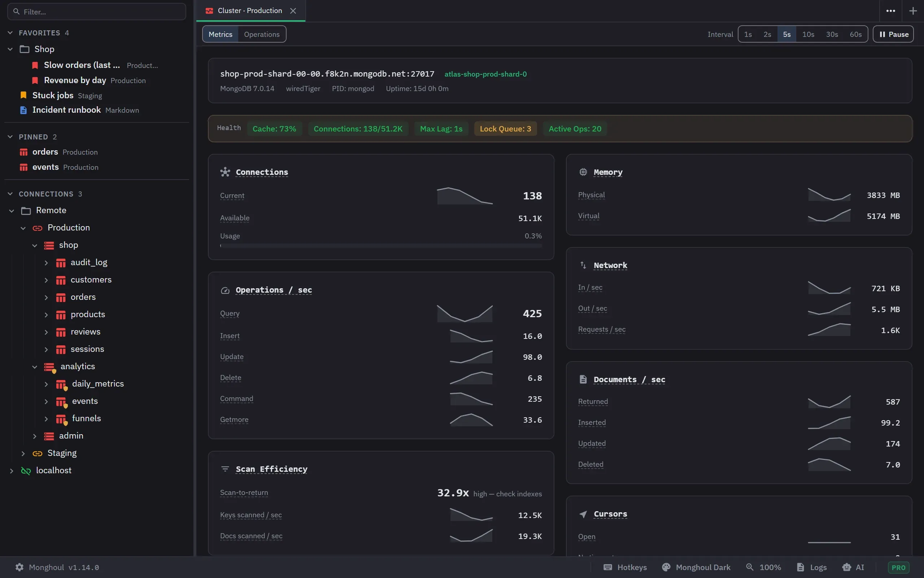Screen dimensions: 924x578
Task: Select the Metrics tab
Action: 220,34
